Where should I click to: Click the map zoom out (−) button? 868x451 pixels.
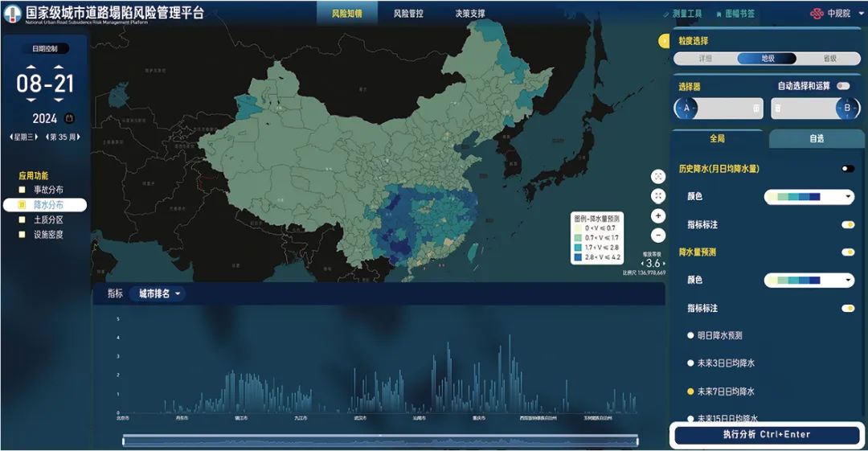click(x=658, y=236)
